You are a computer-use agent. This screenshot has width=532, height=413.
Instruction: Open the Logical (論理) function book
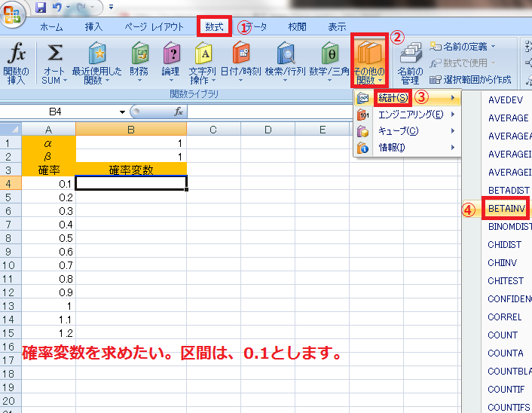click(x=170, y=63)
